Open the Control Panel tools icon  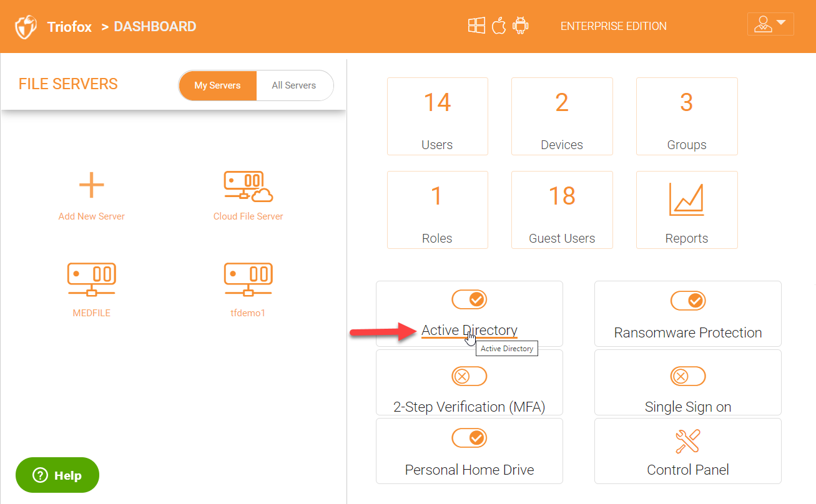pos(688,441)
